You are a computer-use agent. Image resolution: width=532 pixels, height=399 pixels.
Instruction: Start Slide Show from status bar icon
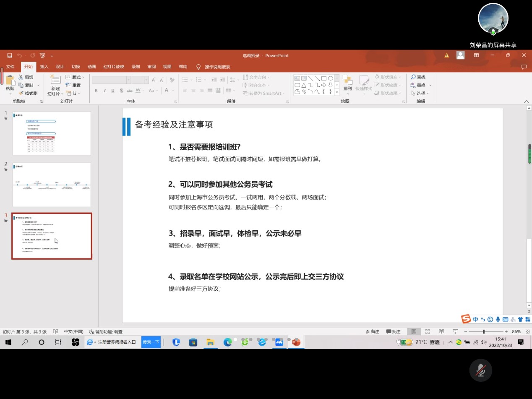pos(455,331)
